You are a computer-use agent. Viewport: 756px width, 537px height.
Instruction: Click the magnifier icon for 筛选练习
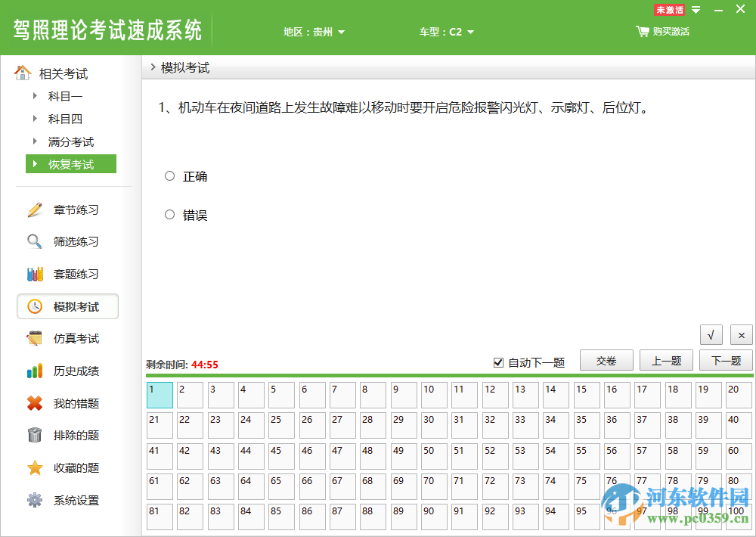tap(35, 242)
